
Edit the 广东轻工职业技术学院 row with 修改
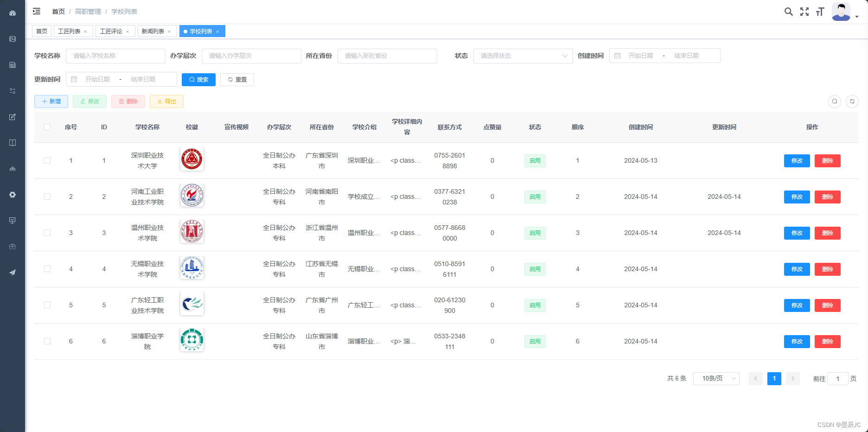point(797,305)
